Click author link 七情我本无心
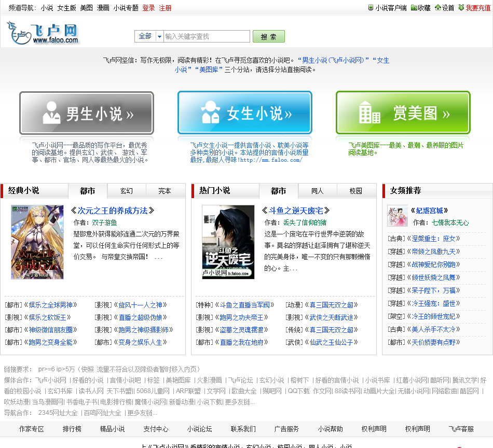Image resolution: width=493 pixels, height=448 pixels. point(450,223)
